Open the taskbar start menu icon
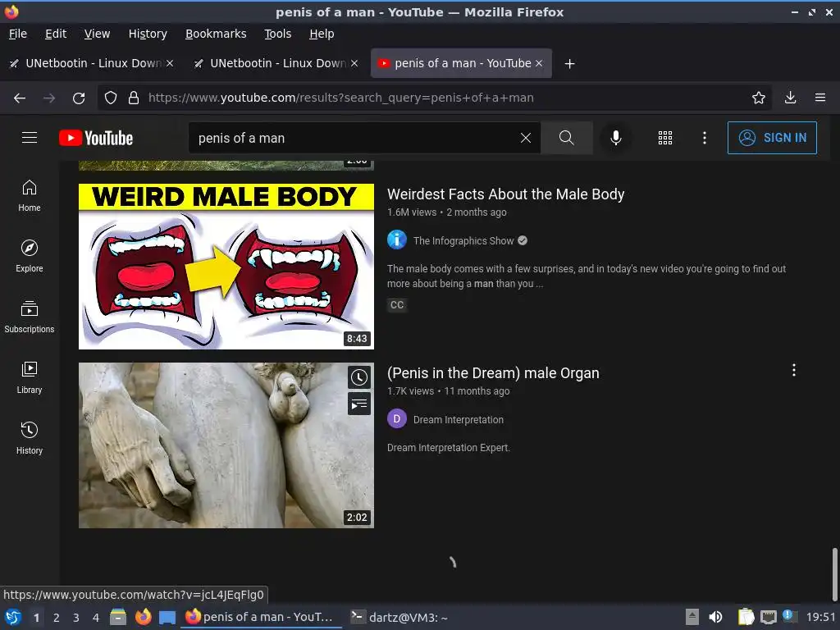The height and width of the screenshot is (630, 840). pos(13,617)
